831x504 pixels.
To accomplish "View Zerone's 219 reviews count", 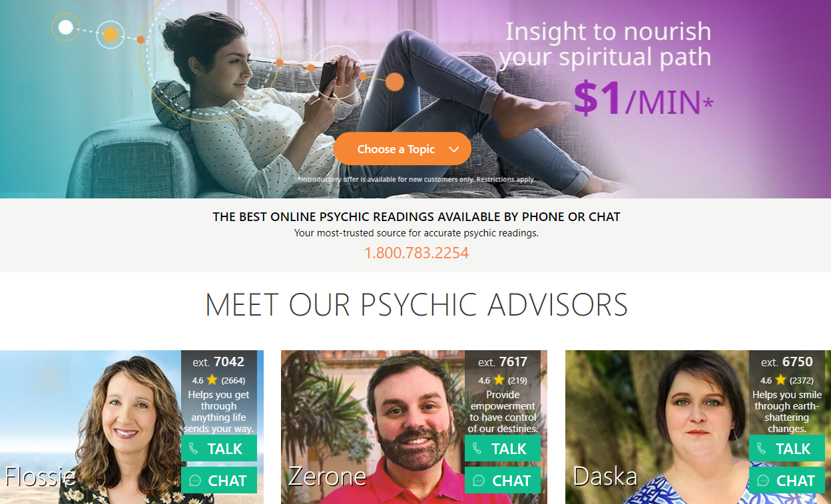I will point(517,381).
